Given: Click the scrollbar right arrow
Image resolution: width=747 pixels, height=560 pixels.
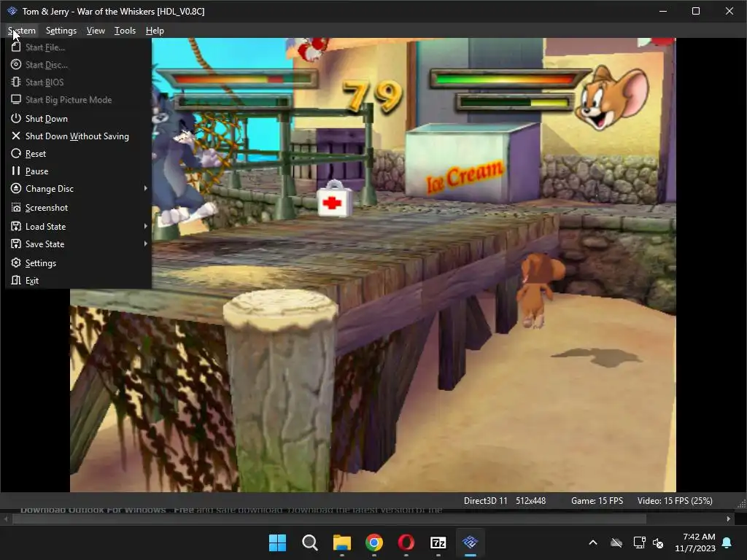Looking at the screenshot, I should [729, 519].
